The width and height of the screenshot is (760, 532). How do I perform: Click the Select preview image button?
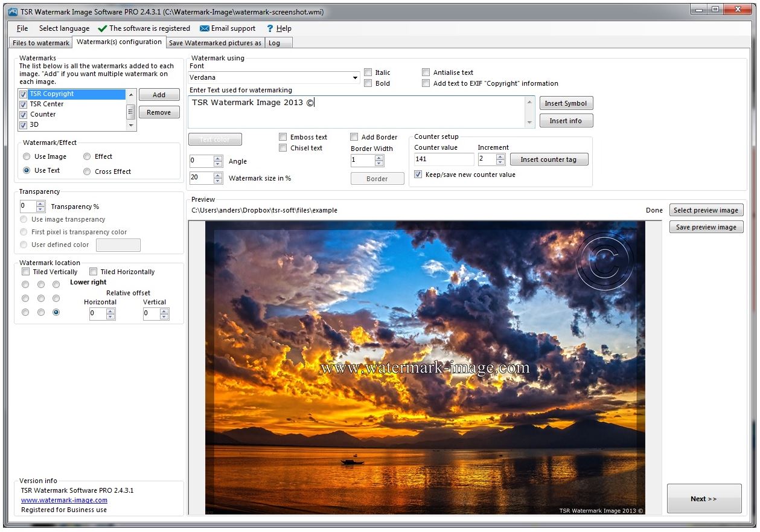click(706, 210)
